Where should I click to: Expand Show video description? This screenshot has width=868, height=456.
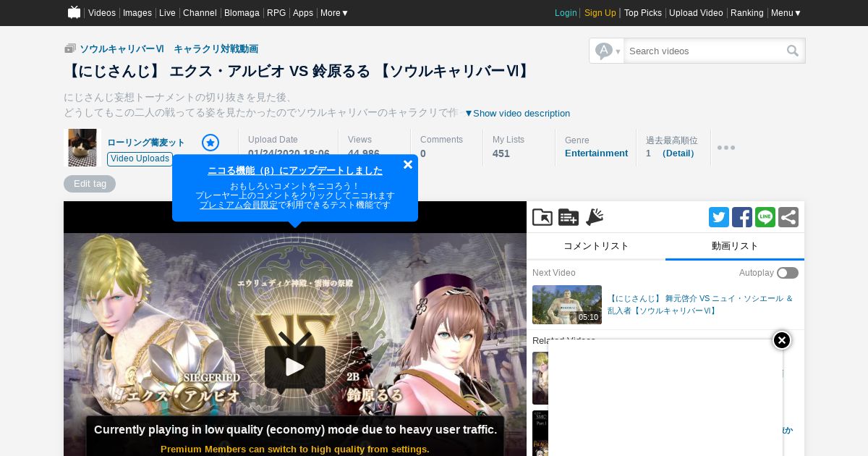(517, 114)
